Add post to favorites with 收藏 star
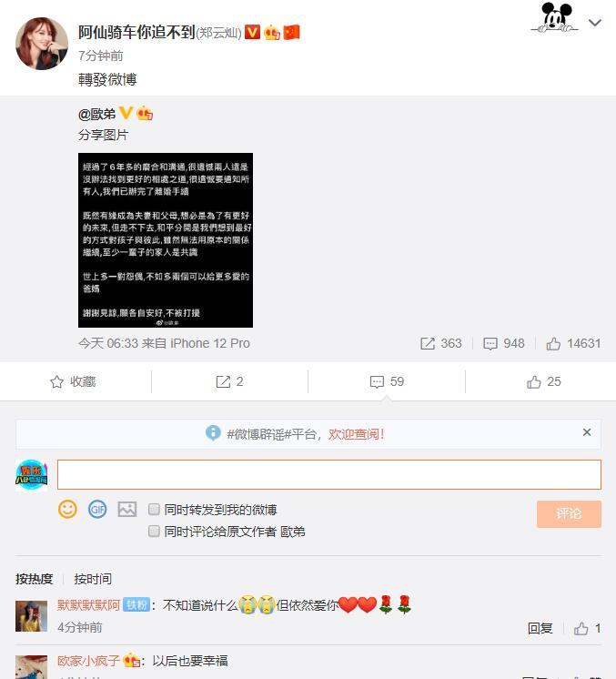The height and width of the screenshot is (679, 616). pos(73,381)
